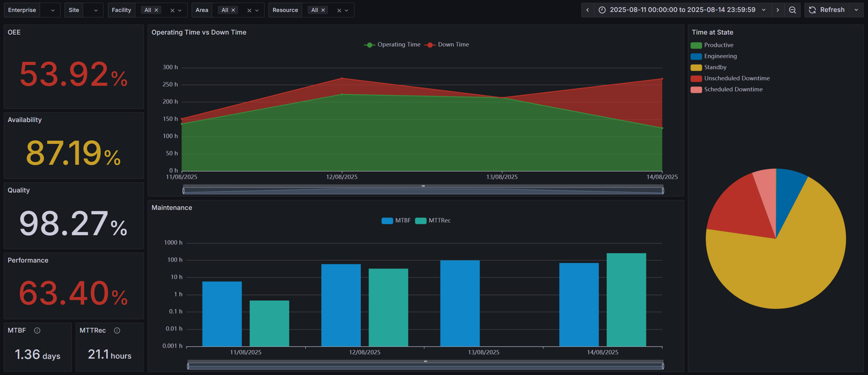Expand the refresh interval dropdown arrow
Image resolution: width=868 pixels, height=375 pixels.
pyautogui.click(x=856, y=10)
